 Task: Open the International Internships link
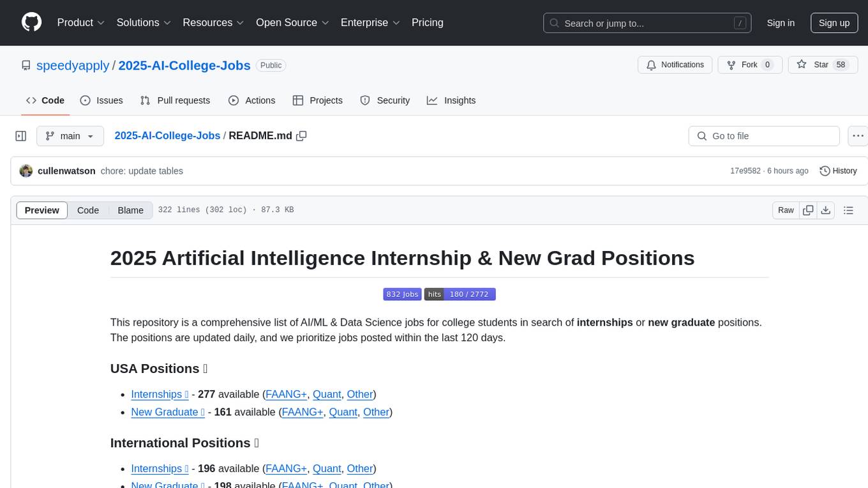coord(160,468)
